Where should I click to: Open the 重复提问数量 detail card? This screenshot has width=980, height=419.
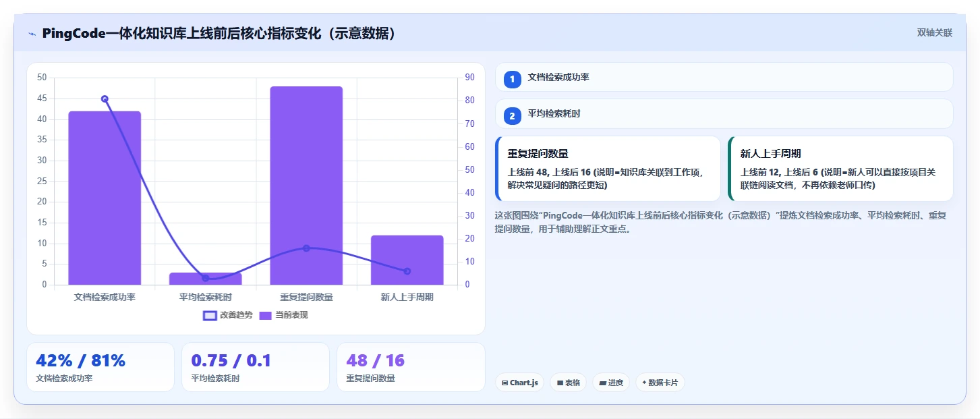(608, 169)
